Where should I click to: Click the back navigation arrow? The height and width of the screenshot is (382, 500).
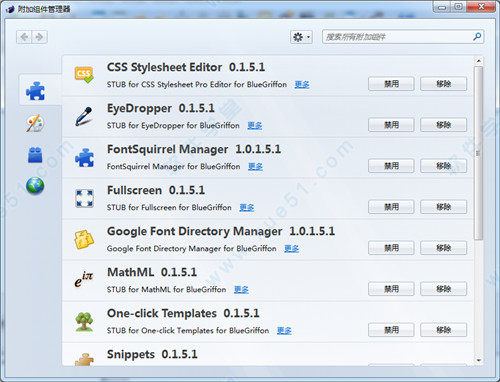[24, 37]
